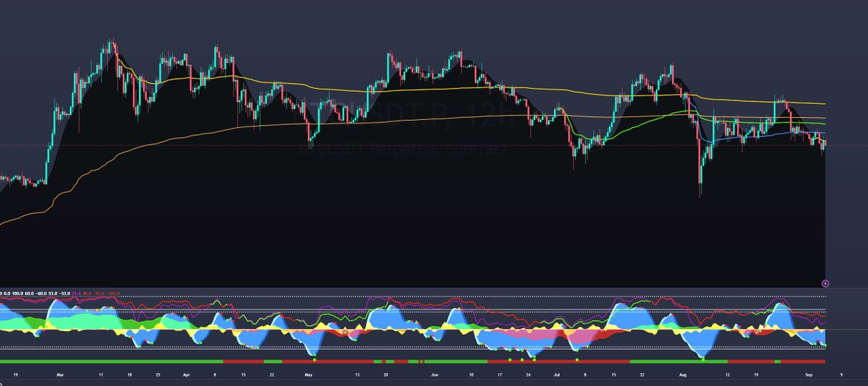
Task: Click the May label on time axis
Action: pos(309,375)
